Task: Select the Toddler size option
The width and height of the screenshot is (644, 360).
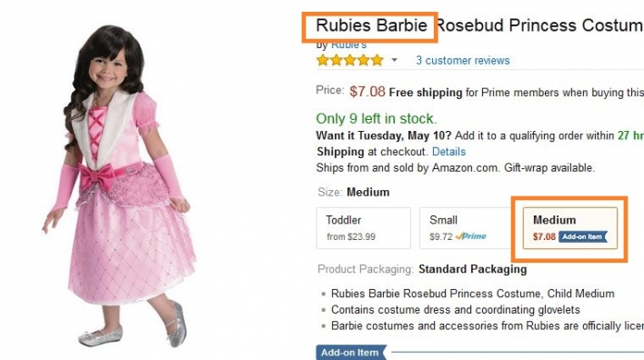Action: (364, 228)
